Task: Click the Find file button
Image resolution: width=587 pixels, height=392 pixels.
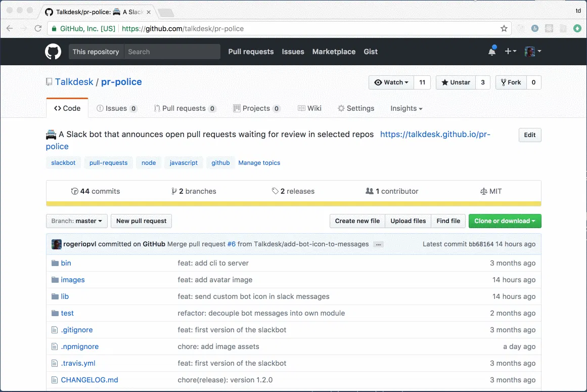Action: click(448, 221)
